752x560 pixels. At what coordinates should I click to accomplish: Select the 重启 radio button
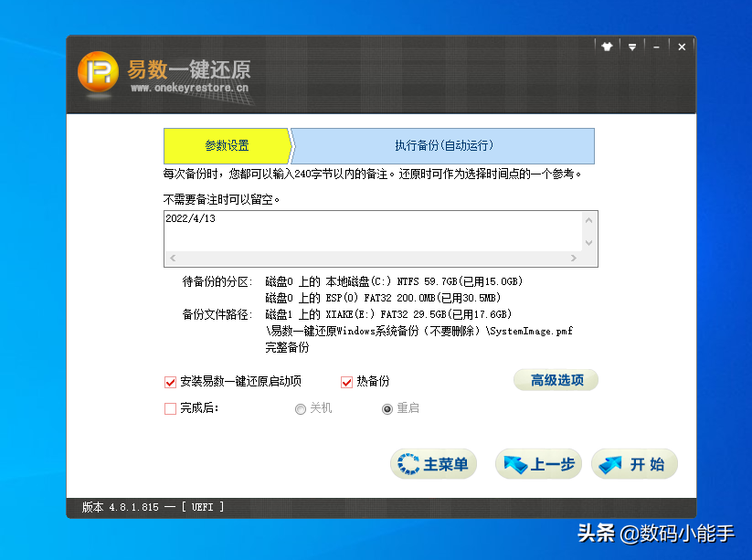coord(387,409)
